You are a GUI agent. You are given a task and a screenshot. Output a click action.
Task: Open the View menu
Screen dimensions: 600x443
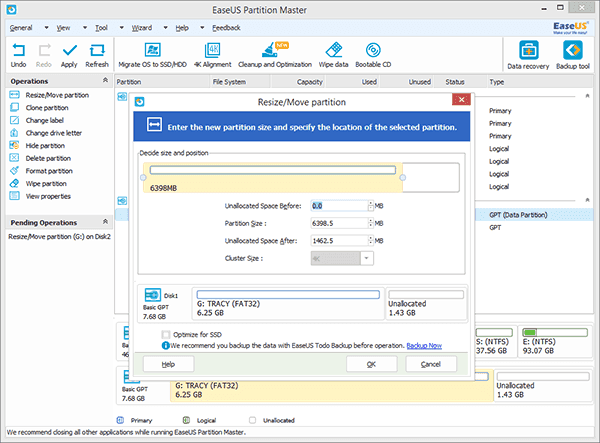click(64, 28)
